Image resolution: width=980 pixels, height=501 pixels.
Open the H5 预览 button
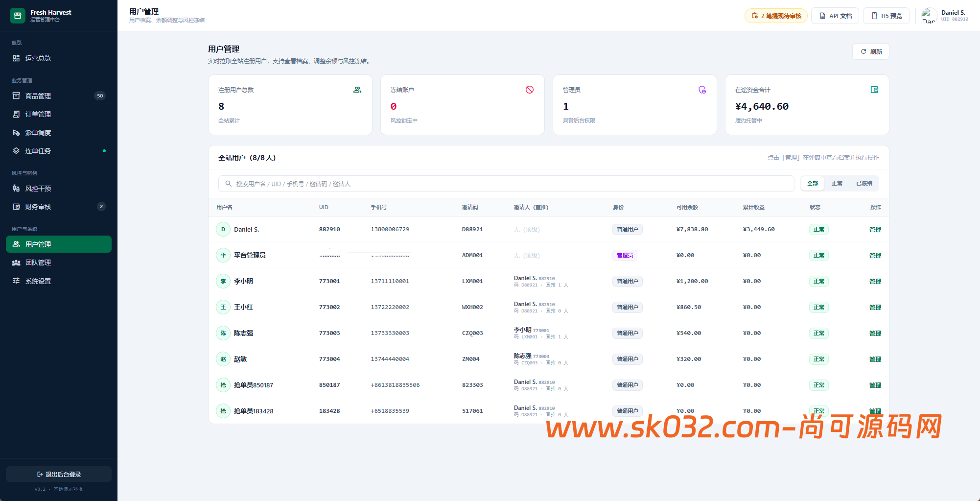click(887, 16)
